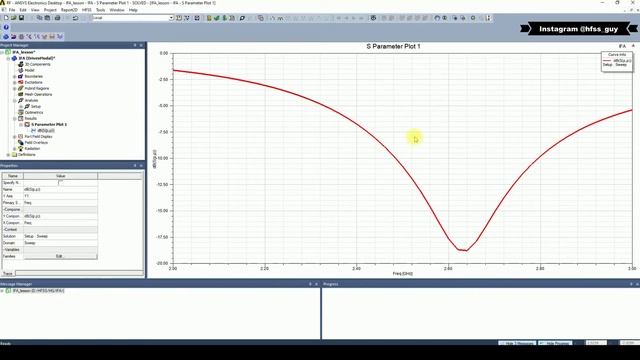Open the Local coordinate dropdown in toolbar
Viewport: 640px width, 360px height.
point(171,18)
